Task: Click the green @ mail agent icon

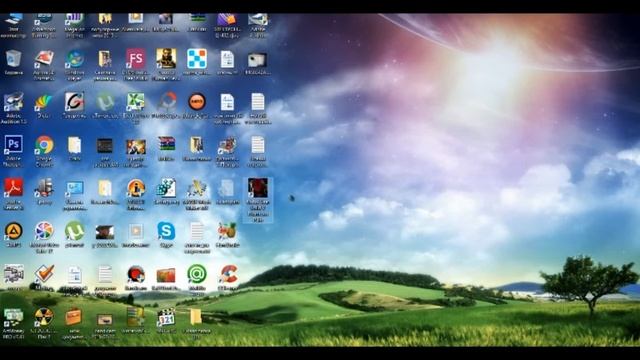Action: [x=197, y=274]
